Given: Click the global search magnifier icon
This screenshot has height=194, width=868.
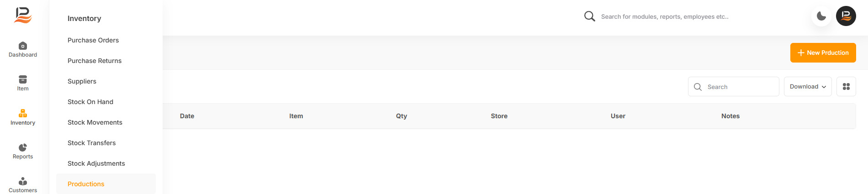Looking at the screenshot, I should [x=590, y=16].
